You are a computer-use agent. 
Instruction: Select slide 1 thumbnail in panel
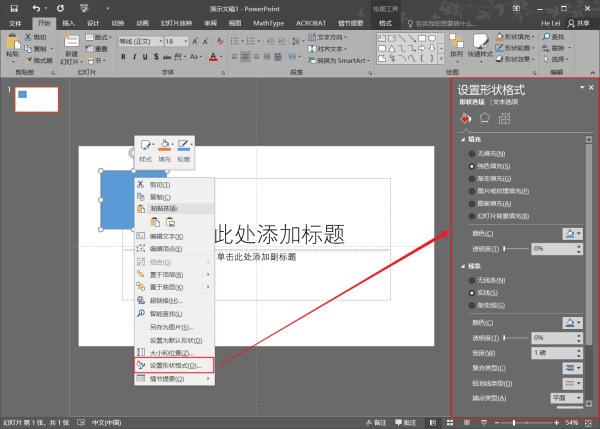36,99
